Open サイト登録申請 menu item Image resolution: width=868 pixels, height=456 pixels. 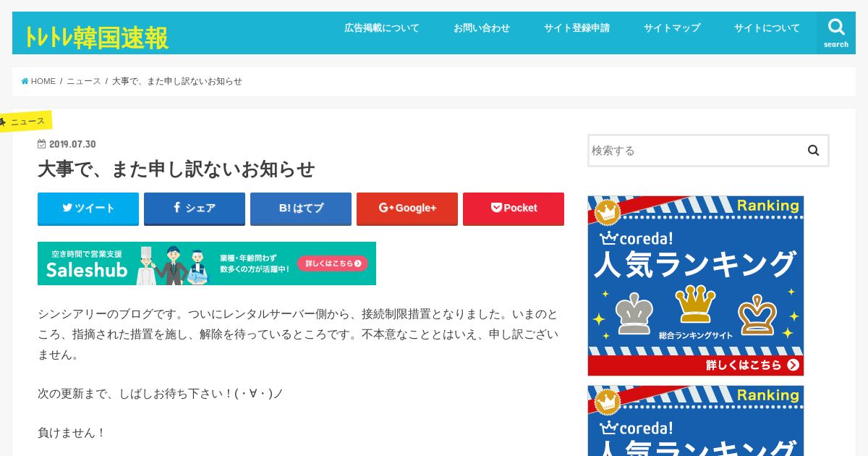(576, 28)
